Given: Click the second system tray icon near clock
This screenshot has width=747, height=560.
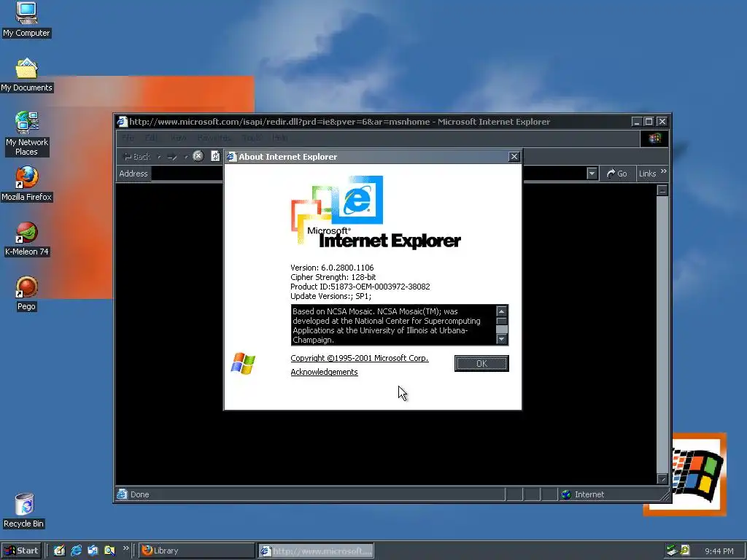Looking at the screenshot, I should pos(685,551).
